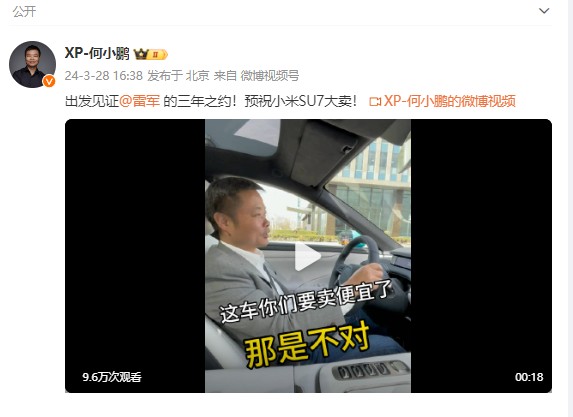Click the 9.6万次观看 view count
This screenshot has height=417, width=573.
coord(112,377)
